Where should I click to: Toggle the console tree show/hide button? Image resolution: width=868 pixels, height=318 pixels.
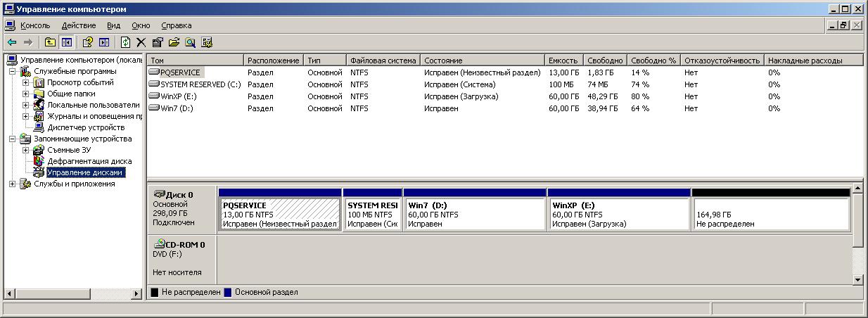(66, 42)
